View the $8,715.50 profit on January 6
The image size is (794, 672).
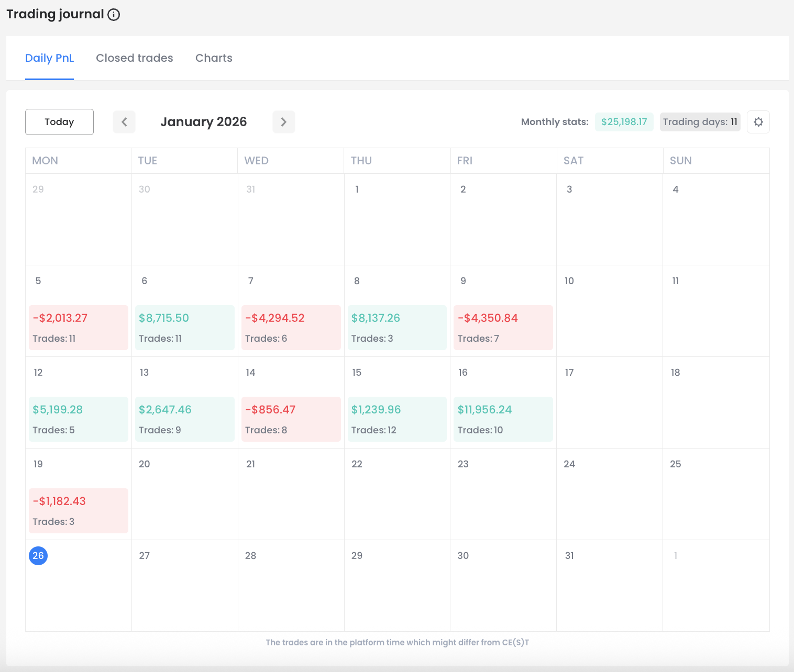[184, 327]
